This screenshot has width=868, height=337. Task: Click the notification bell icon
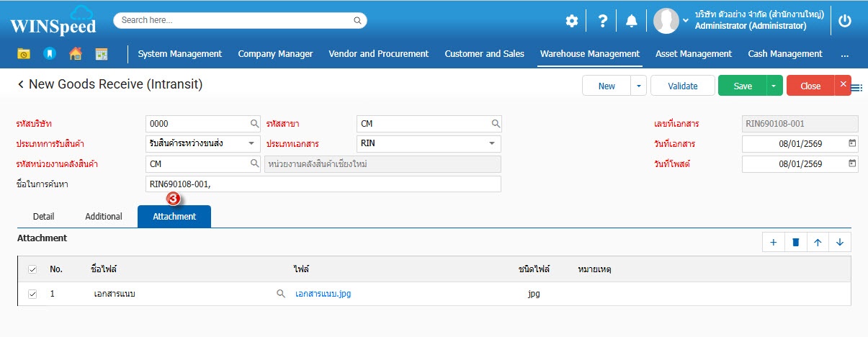(631, 21)
